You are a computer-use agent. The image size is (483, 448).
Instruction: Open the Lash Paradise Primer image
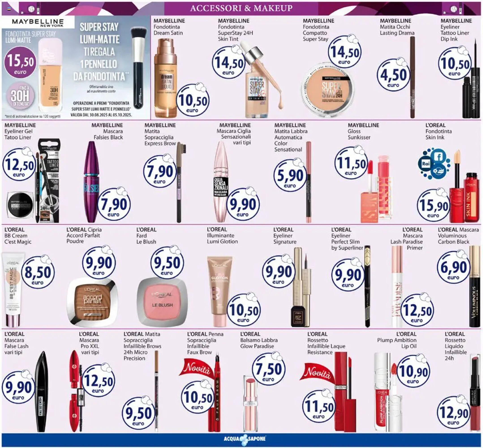(397, 286)
